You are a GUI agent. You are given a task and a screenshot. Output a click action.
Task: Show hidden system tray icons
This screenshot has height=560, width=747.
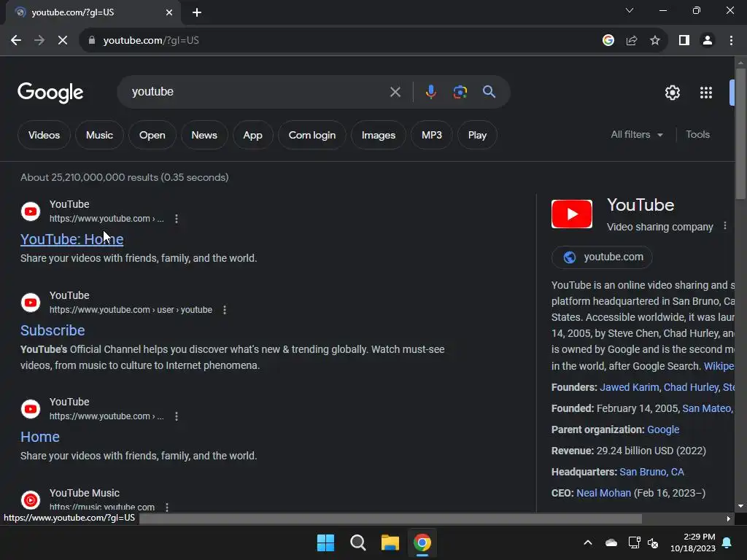point(588,542)
